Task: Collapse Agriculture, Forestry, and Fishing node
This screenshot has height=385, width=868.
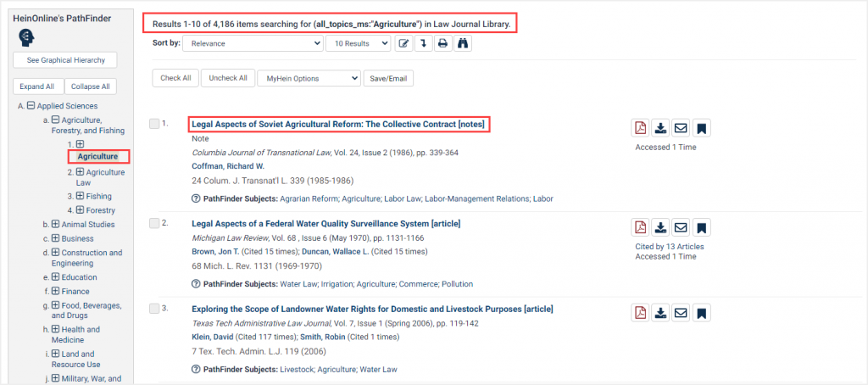Action: click(55, 120)
